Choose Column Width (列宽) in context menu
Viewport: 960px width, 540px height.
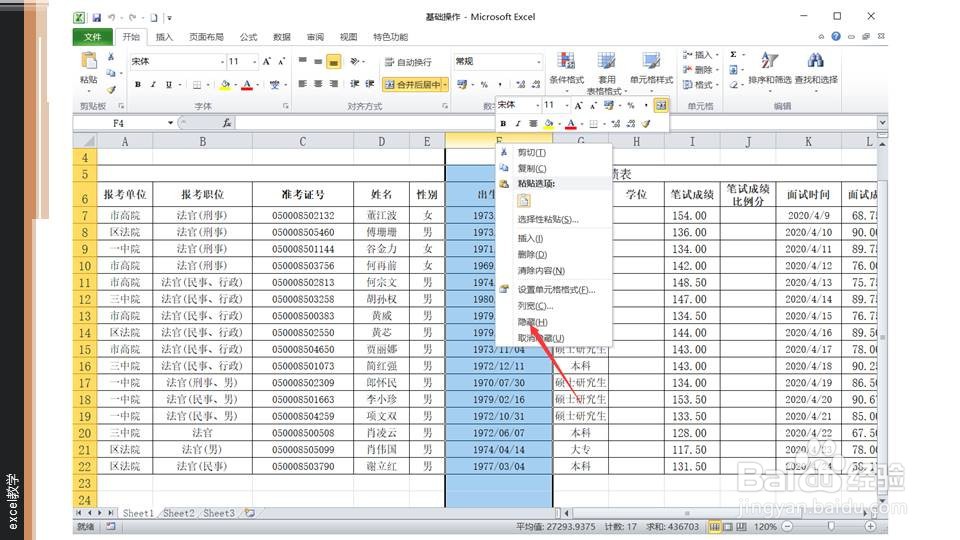click(556, 306)
